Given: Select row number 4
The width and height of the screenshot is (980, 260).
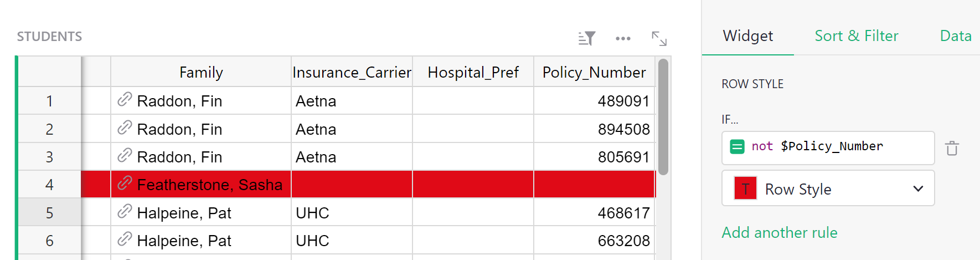Looking at the screenshot, I should pyautogui.click(x=49, y=185).
